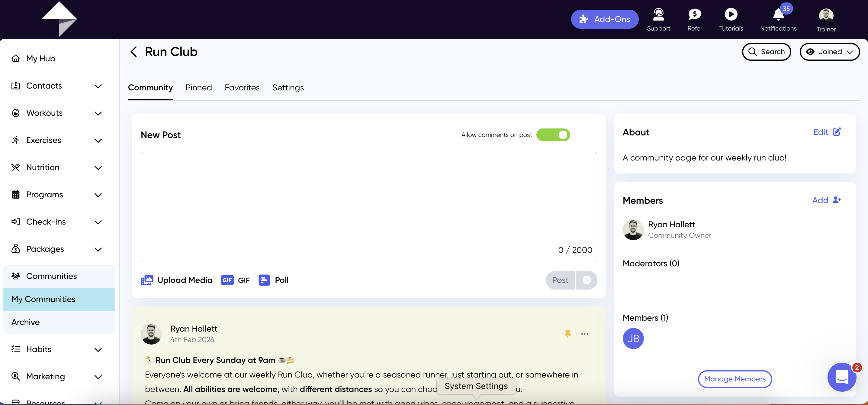Open the Trainer profile avatar
The width and height of the screenshot is (868, 405).
tap(826, 15)
